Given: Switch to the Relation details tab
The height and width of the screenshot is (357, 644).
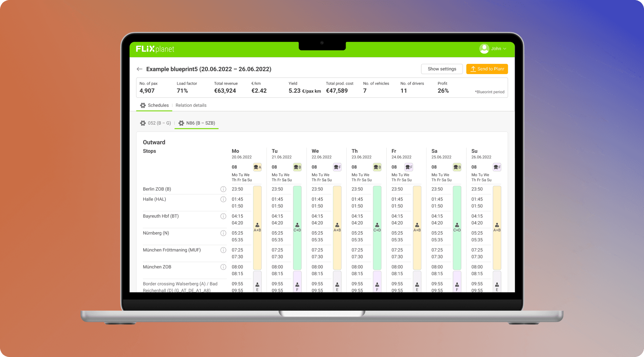Looking at the screenshot, I should point(191,105).
